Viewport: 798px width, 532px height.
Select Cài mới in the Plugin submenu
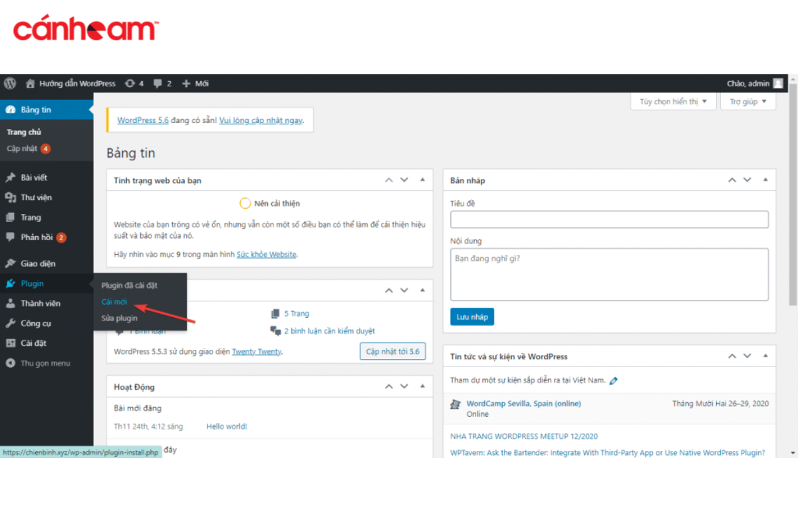coord(114,302)
